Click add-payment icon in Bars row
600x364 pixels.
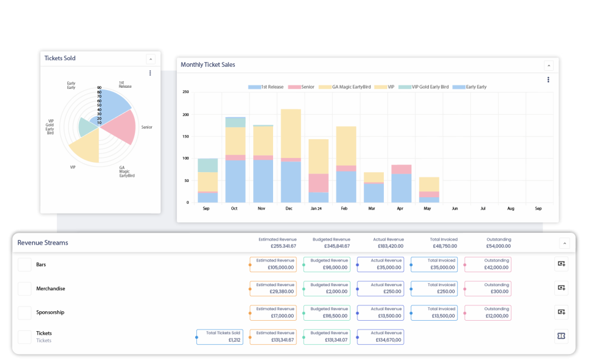click(561, 265)
